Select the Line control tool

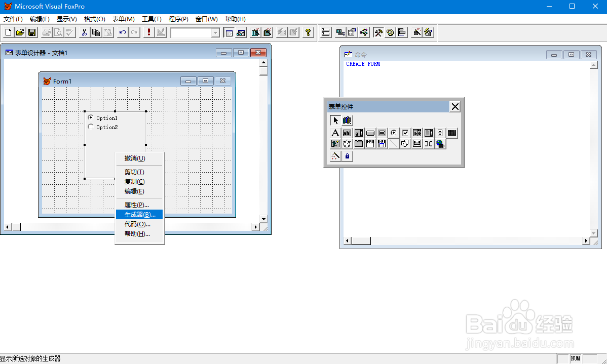[393, 144]
